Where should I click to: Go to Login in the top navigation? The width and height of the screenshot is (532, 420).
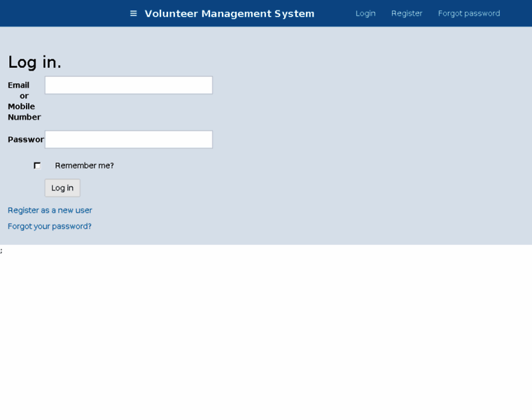click(365, 13)
